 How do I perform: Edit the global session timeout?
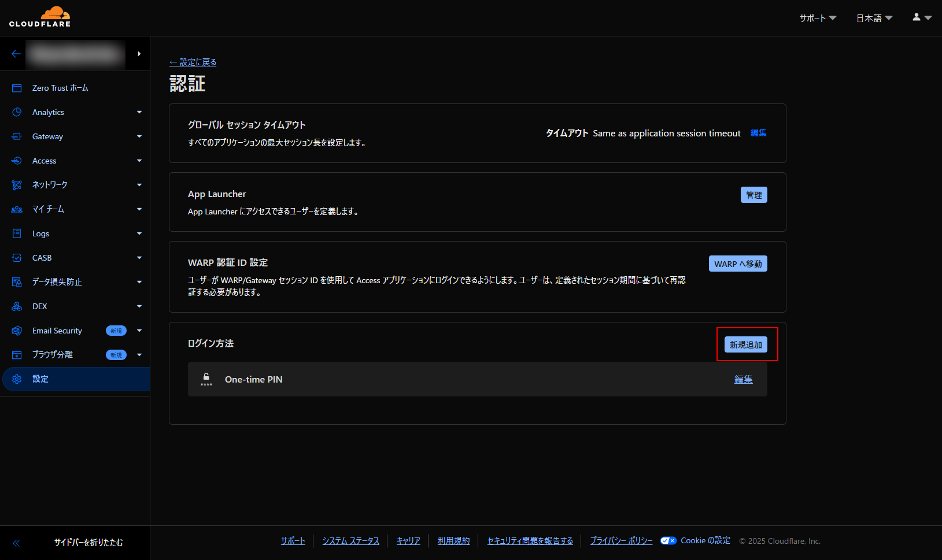pos(758,133)
